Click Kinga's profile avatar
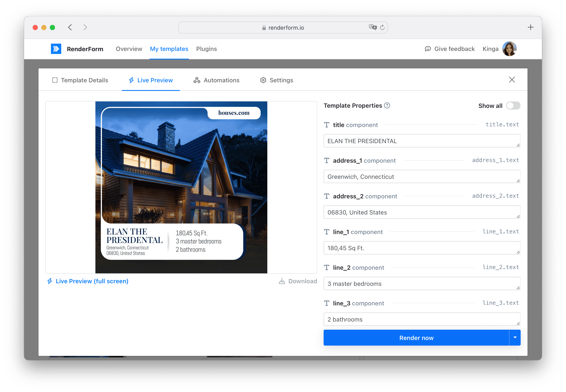Viewport: 566px width, 392px height. (x=509, y=49)
